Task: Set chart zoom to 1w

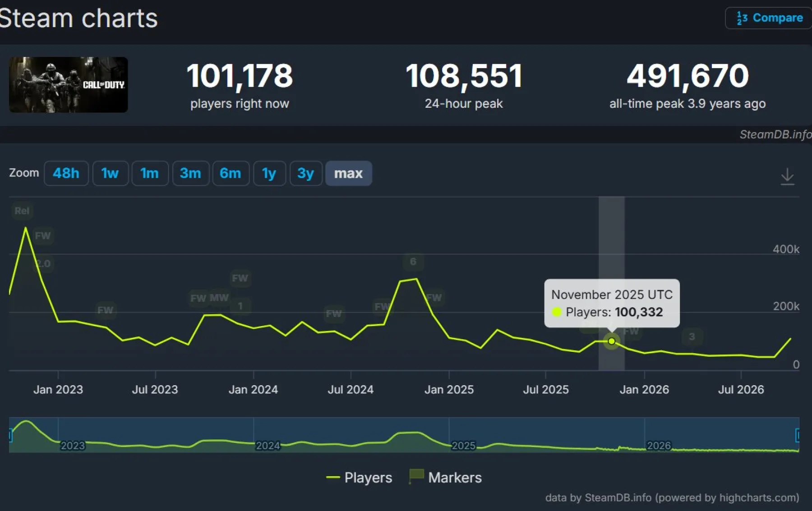Action: 110,173
